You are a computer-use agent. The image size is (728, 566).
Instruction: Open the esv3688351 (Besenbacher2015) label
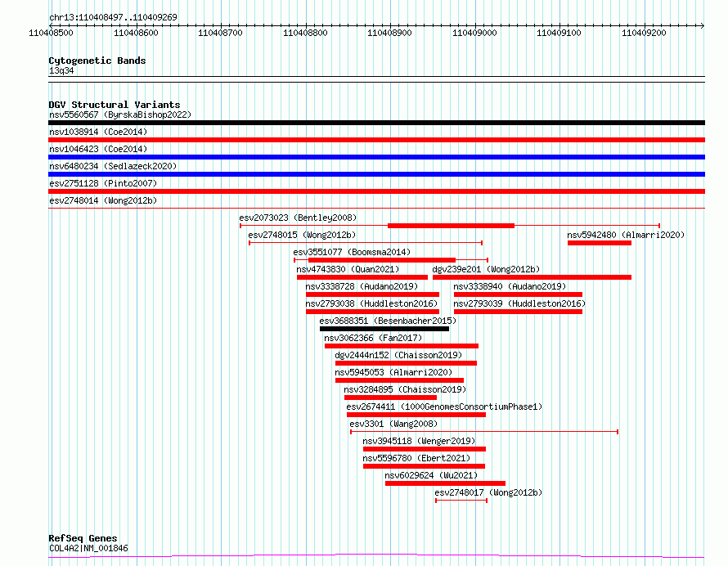389,321
